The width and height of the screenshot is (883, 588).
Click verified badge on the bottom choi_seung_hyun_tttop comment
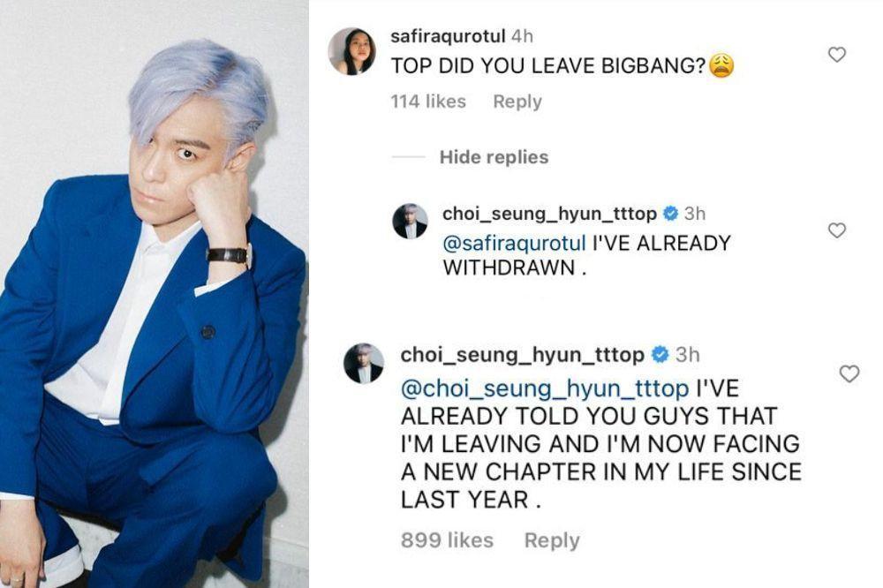point(660,354)
